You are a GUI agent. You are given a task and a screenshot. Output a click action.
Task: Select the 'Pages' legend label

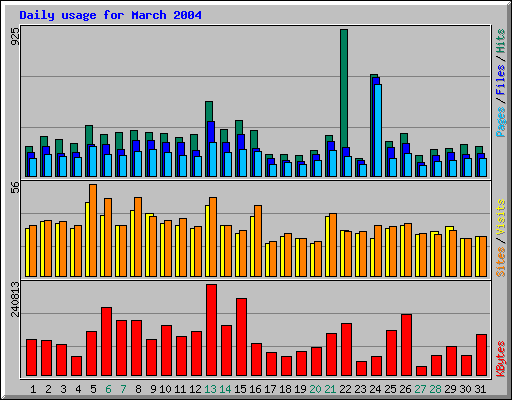500,122
